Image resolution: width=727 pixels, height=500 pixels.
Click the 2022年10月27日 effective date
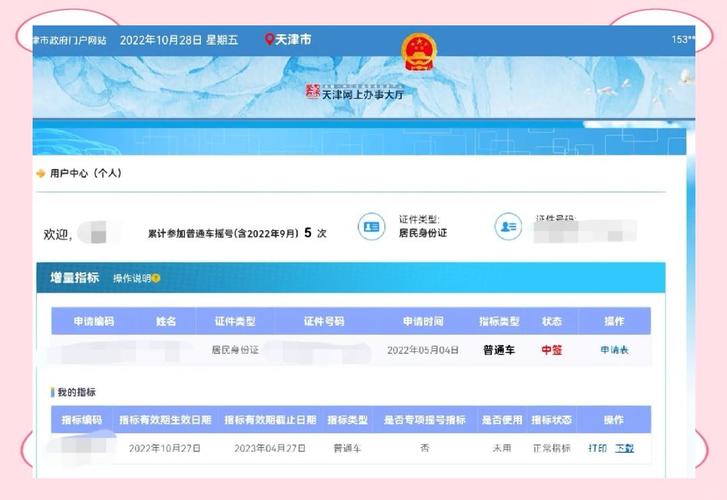(165, 449)
